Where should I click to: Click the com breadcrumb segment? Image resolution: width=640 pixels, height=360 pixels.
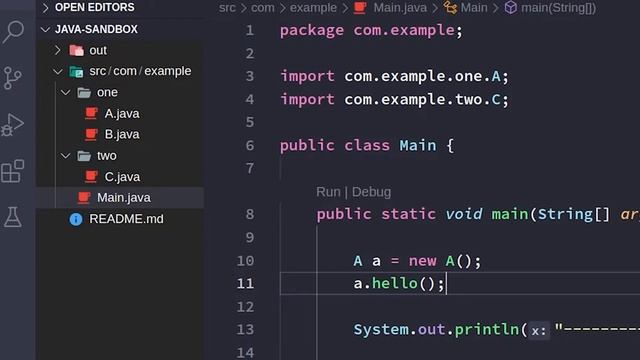[262, 8]
